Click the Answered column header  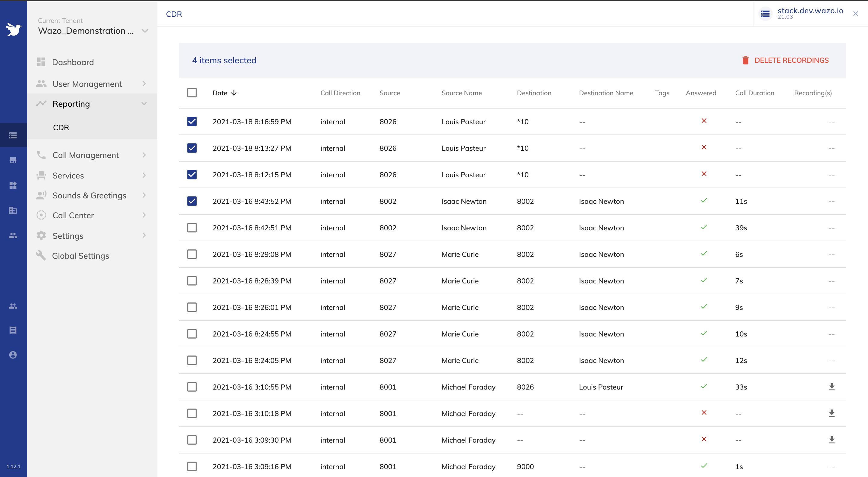tap(701, 93)
